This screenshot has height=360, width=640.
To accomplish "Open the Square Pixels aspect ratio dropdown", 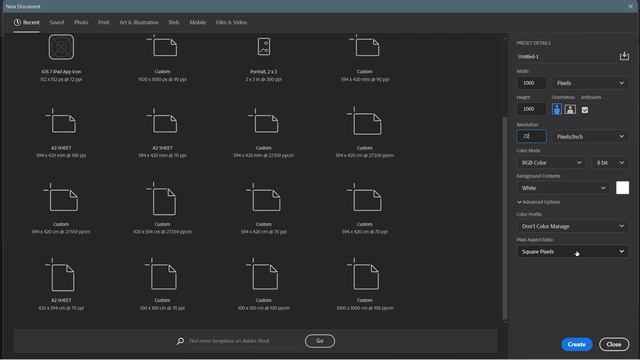I will point(573,251).
